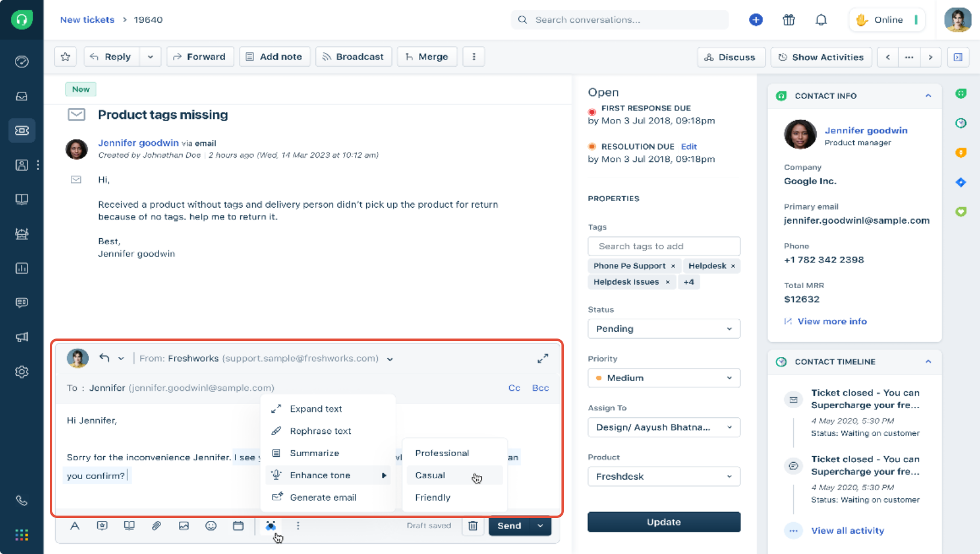Open the solution articles book icon in reply toolbar
Image resolution: width=980 pixels, height=554 pixels.
coord(129,526)
